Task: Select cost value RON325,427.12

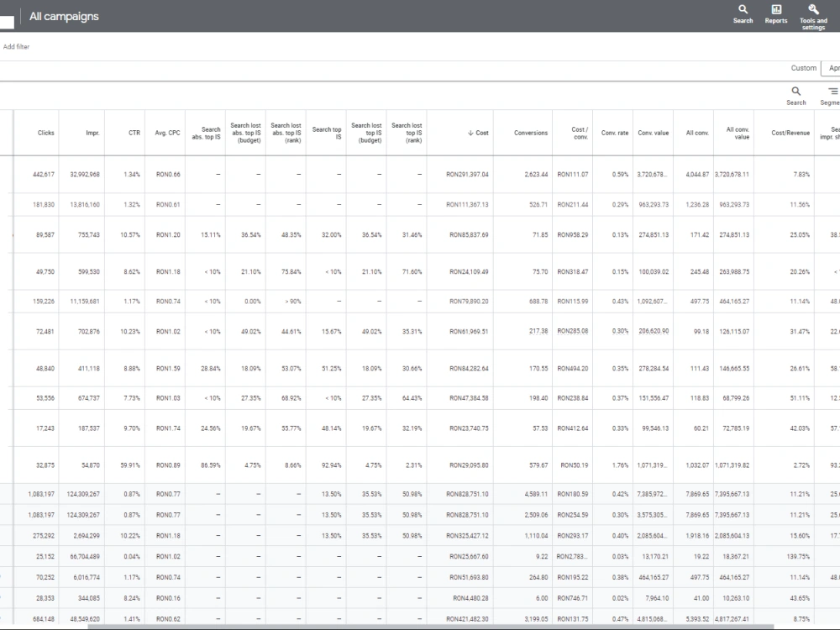Action: pyautogui.click(x=467, y=536)
